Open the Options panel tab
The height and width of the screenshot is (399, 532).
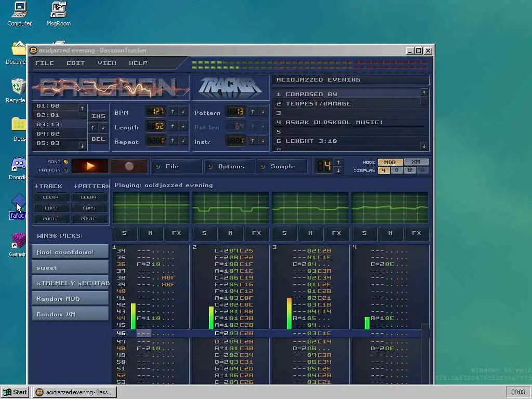coord(229,166)
